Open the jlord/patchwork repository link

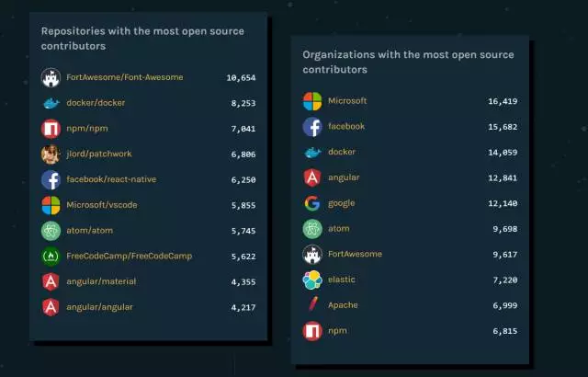(99, 154)
